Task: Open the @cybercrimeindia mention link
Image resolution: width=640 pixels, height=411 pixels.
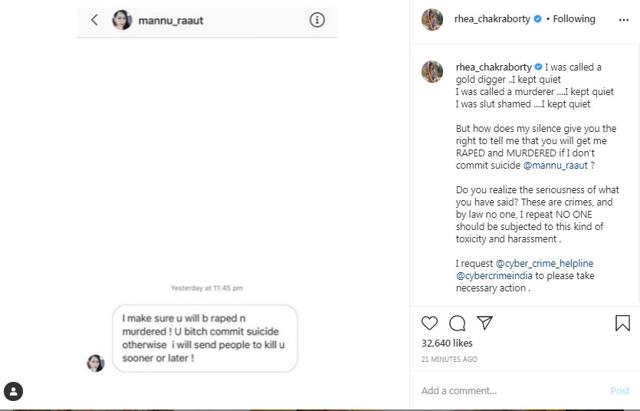Action: (x=494, y=276)
